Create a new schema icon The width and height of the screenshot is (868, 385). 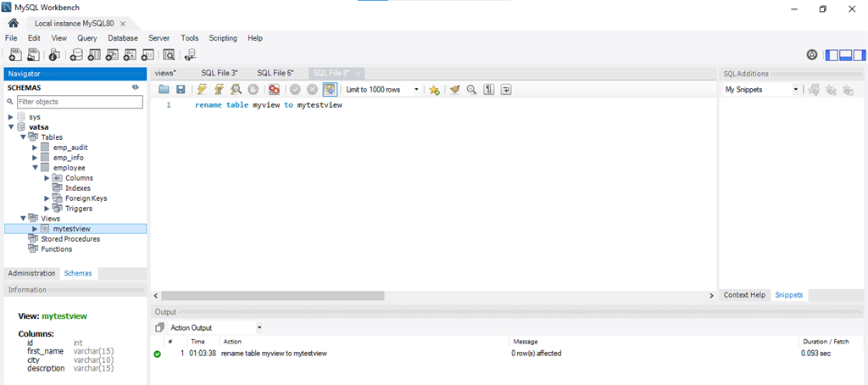(x=76, y=54)
